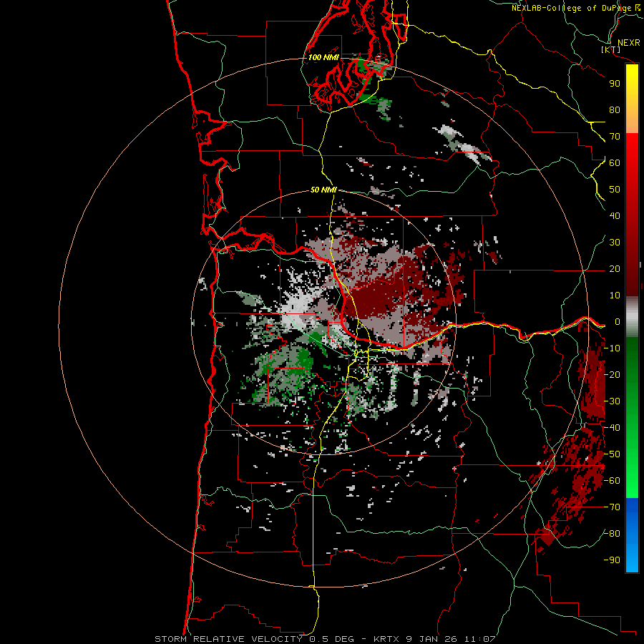644x644 pixels.
Task: Click the positive 50 knot scale label
Action: [x=615, y=190]
